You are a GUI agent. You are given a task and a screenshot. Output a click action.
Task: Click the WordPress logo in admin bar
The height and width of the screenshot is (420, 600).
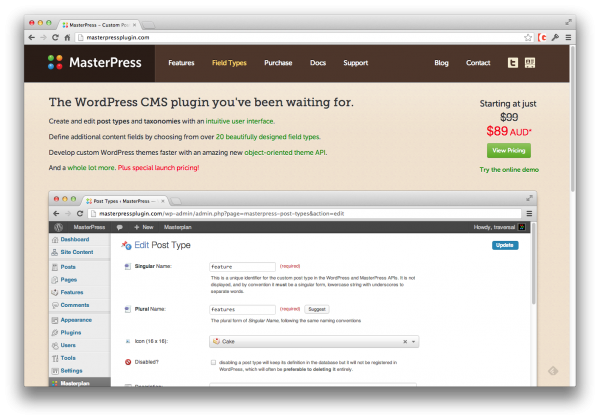59,227
